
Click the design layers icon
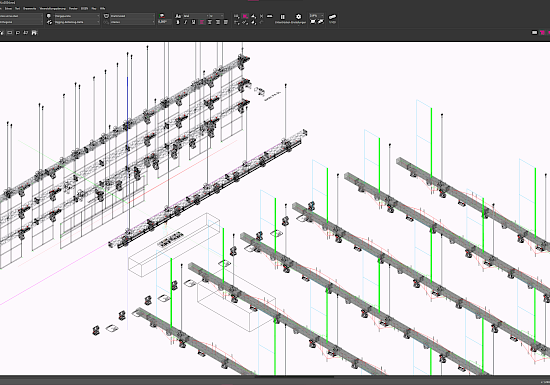49,16
